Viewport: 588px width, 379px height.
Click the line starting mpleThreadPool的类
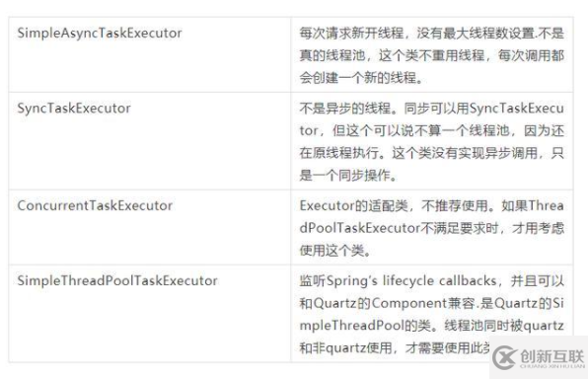click(431, 326)
